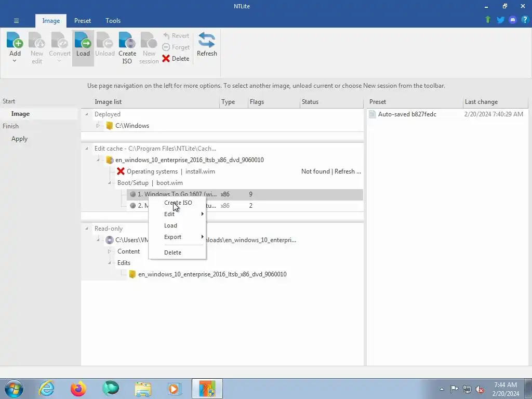Collapse the Read-only group
Screen dimensions: 532x399
[87, 229]
